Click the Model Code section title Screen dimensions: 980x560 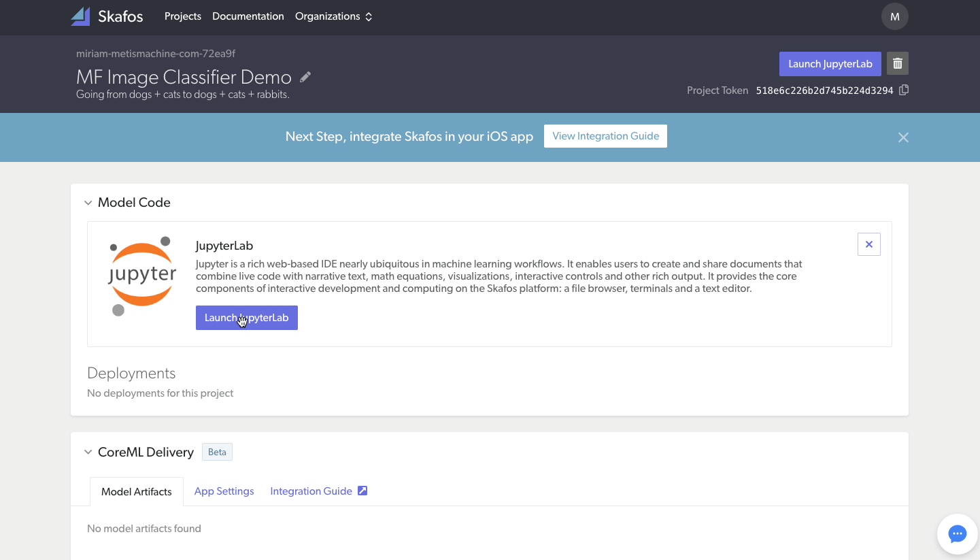click(x=134, y=203)
